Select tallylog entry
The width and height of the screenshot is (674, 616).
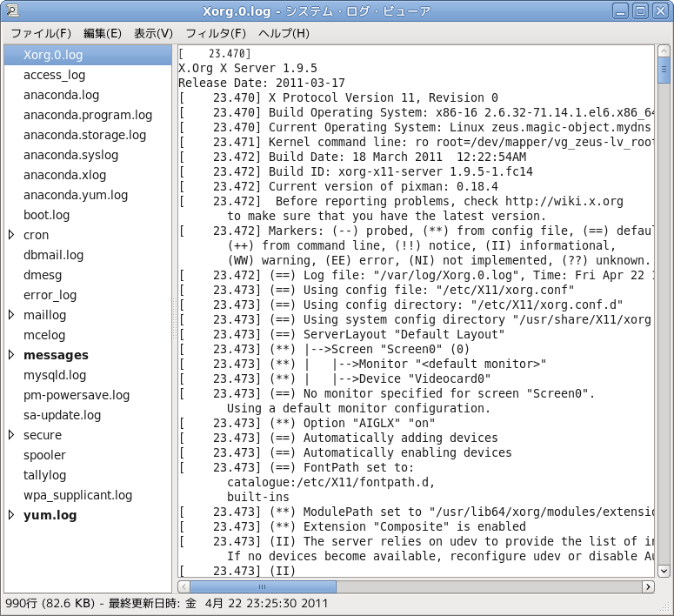[x=88, y=475]
